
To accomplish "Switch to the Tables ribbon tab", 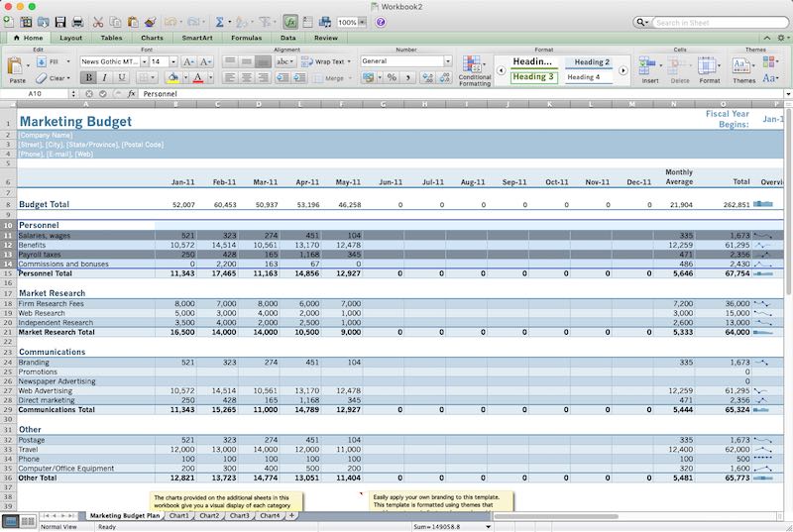I will 111,38.
